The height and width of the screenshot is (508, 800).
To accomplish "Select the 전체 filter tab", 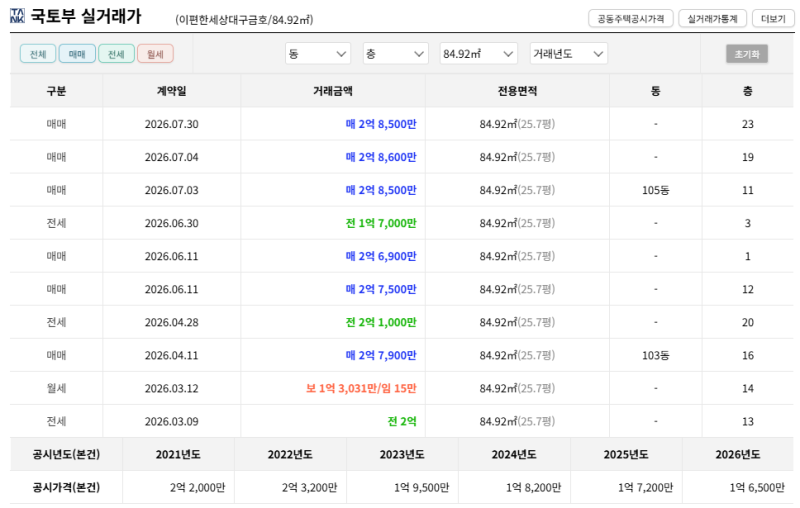I will [x=38, y=54].
